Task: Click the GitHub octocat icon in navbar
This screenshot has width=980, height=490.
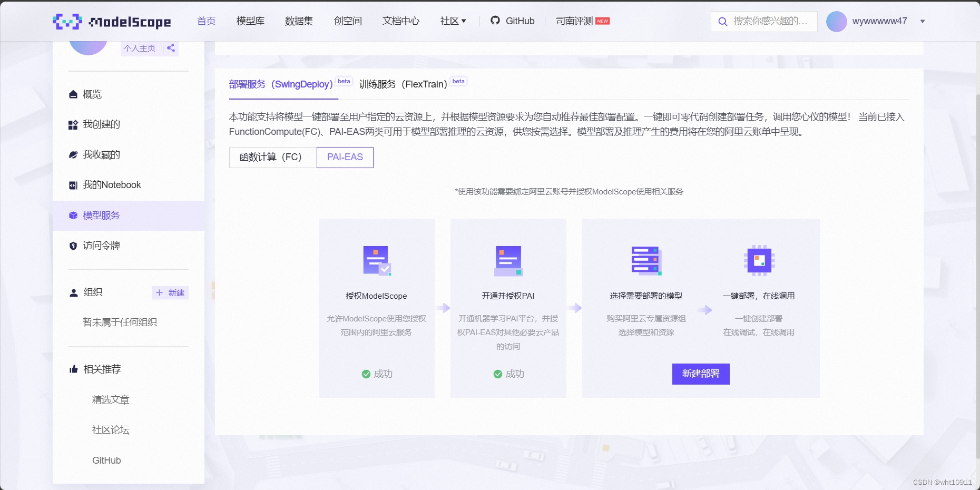Action: tap(495, 21)
